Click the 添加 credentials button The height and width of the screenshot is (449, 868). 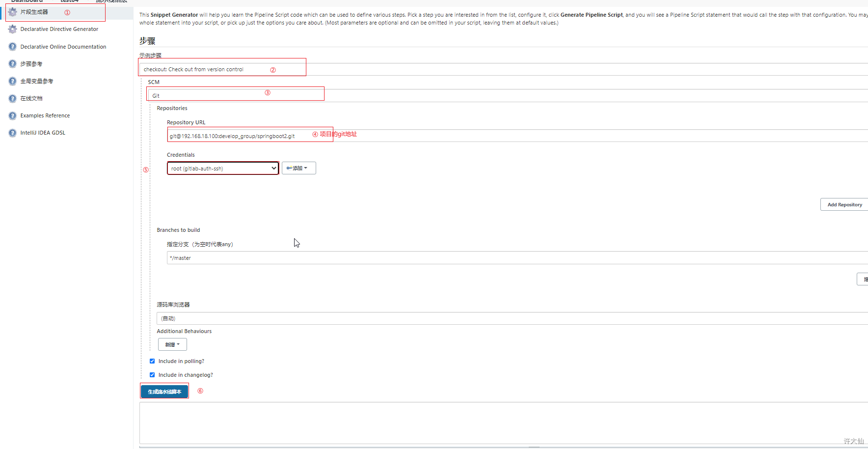298,168
